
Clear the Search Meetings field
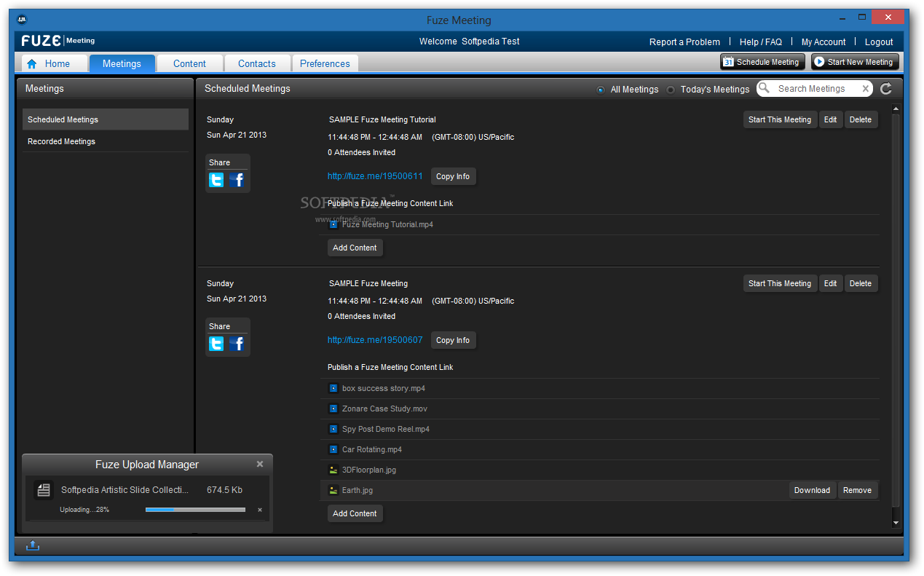pyautogui.click(x=865, y=89)
